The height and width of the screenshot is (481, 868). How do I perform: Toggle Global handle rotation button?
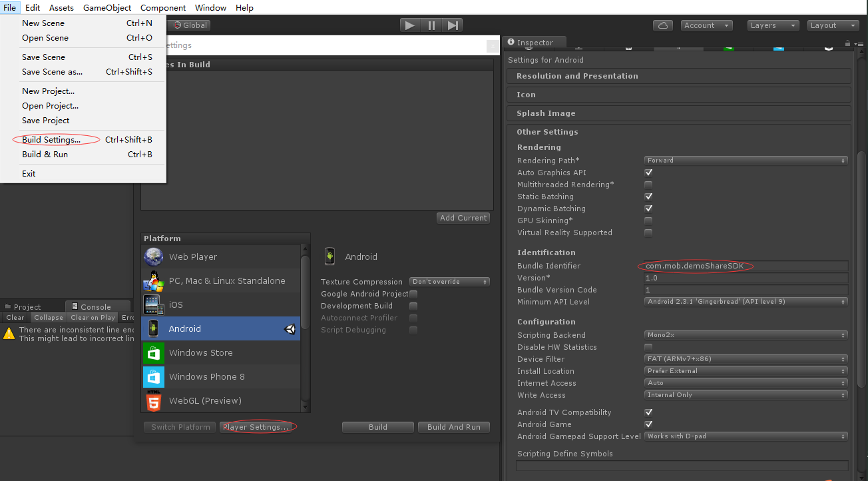(190, 25)
